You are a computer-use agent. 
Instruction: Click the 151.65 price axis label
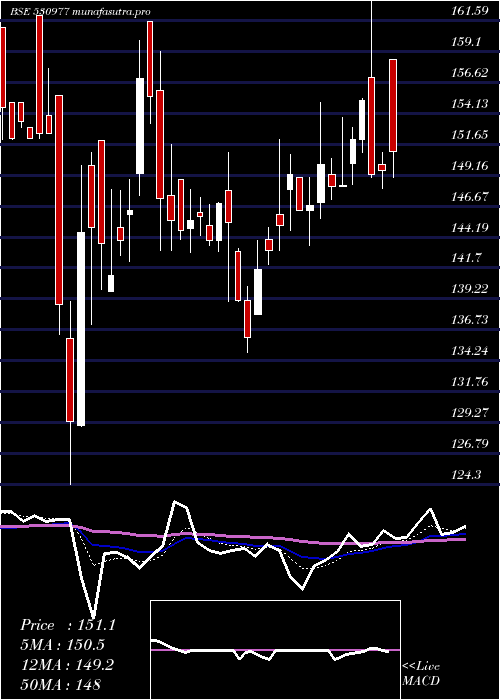click(469, 134)
